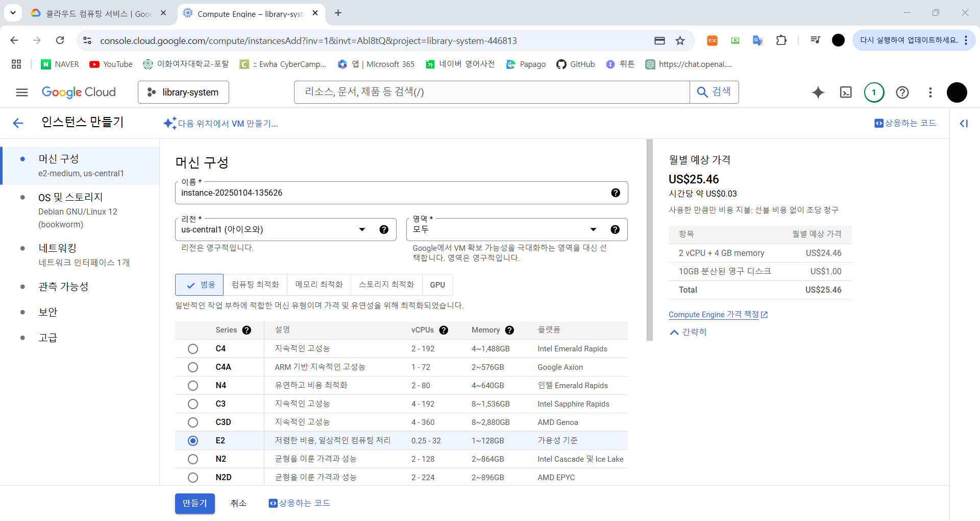
Task: Select the N2D series radio button
Action: [x=193, y=478]
